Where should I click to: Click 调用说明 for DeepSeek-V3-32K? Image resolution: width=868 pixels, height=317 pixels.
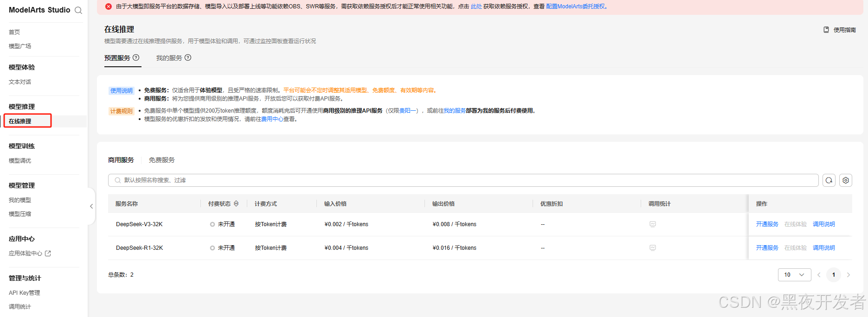[824, 224]
